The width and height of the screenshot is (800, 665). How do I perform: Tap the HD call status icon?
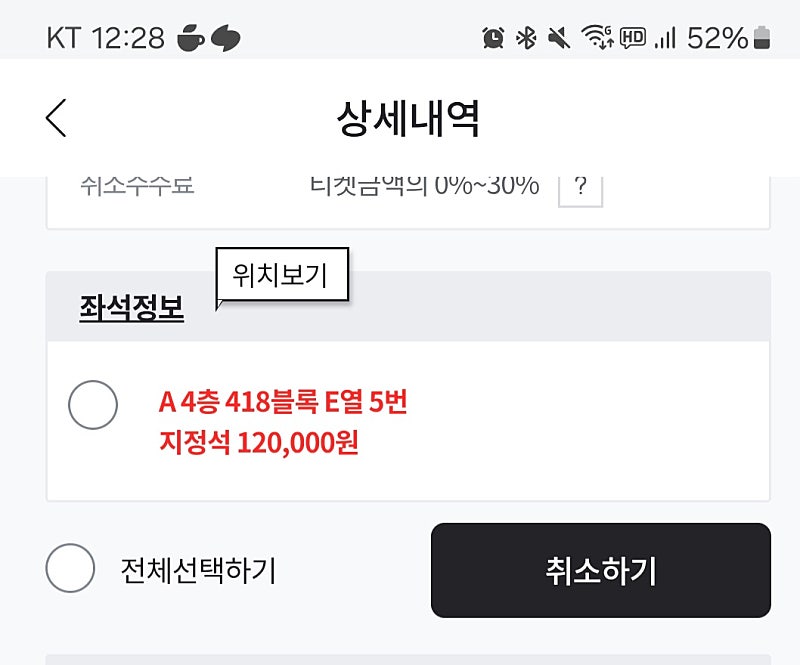632,38
